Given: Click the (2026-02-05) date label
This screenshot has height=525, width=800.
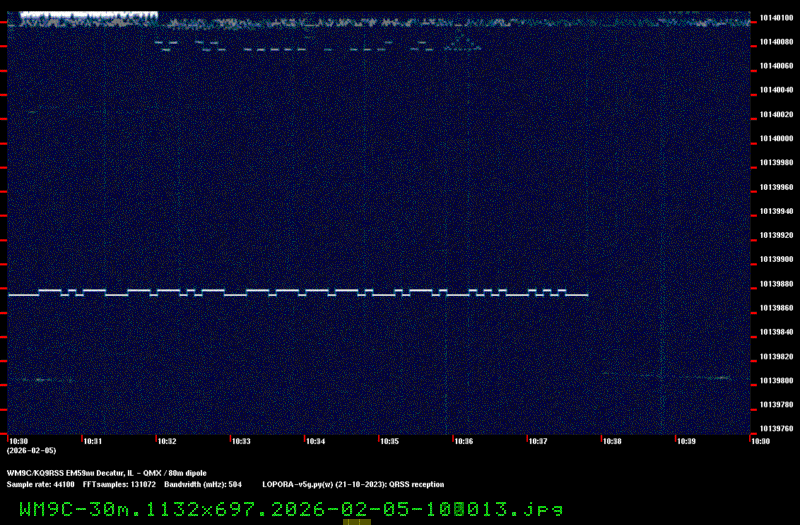Looking at the screenshot, I should tap(31, 451).
